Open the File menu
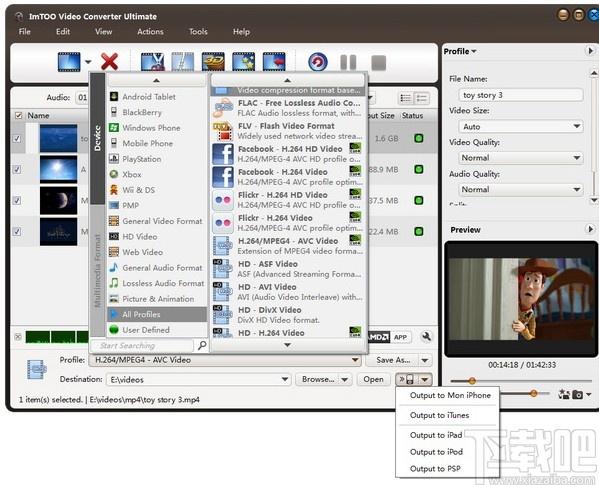The image size is (599, 485). (24, 32)
